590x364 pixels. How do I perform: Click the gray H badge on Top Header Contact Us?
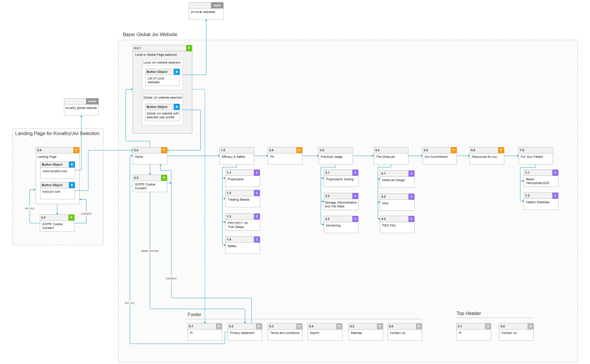531,327
